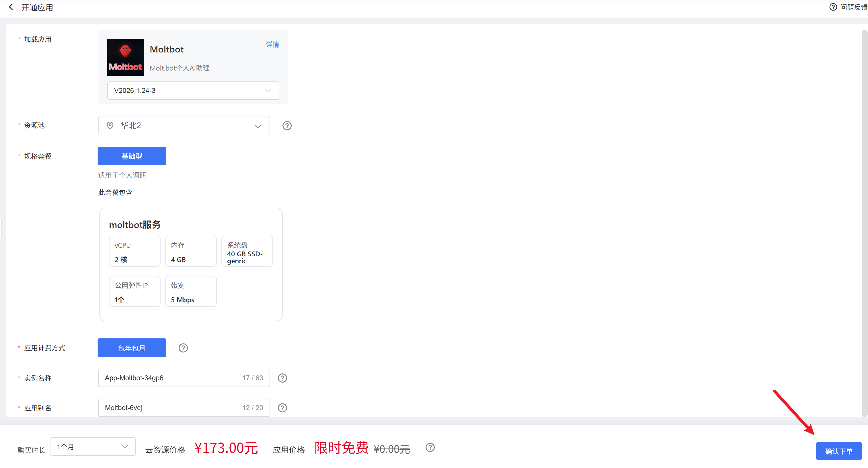
Task: Click the vertical scrollbar on the right
Action: tap(864, 222)
